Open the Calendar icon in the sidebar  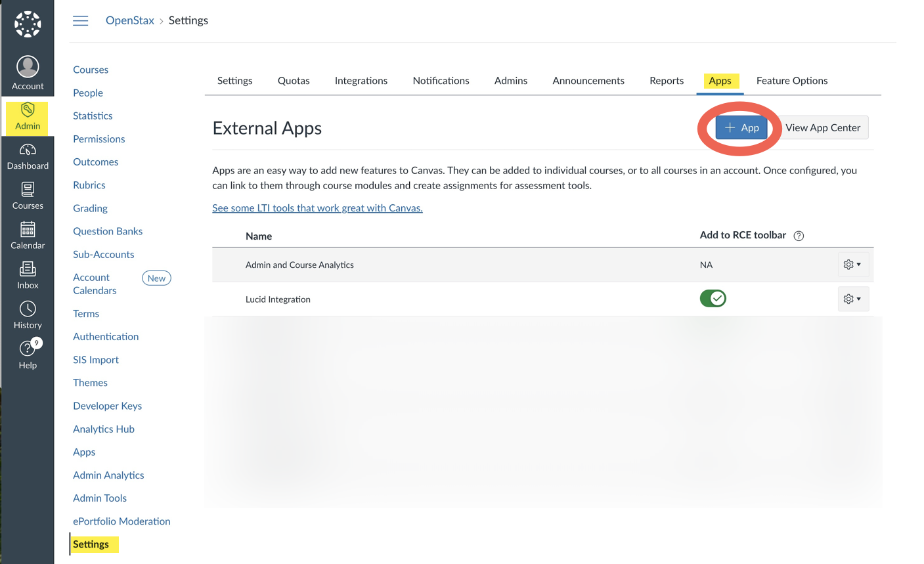28,235
